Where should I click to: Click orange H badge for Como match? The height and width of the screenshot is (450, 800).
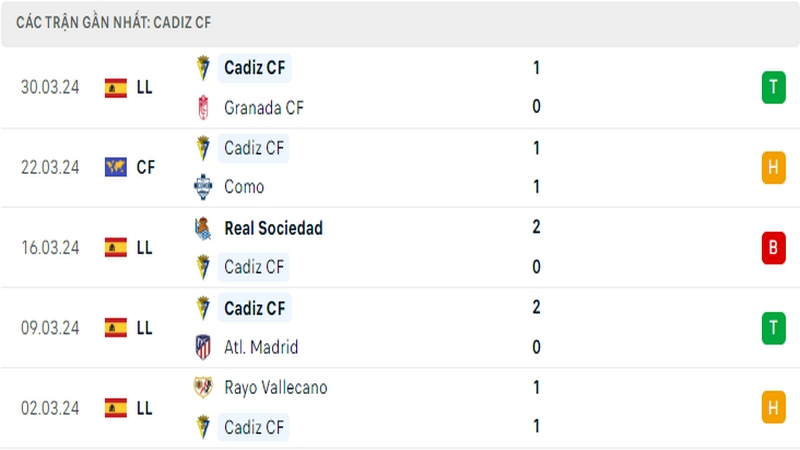(773, 167)
